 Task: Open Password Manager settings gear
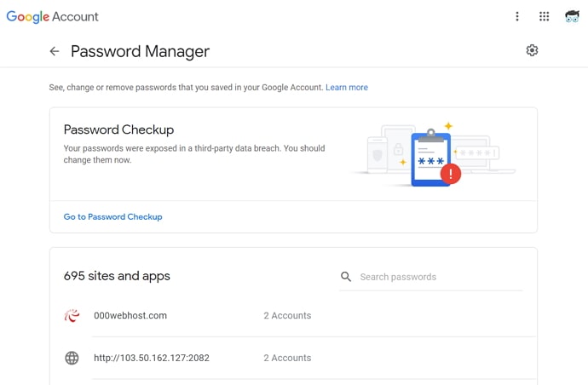532,50
